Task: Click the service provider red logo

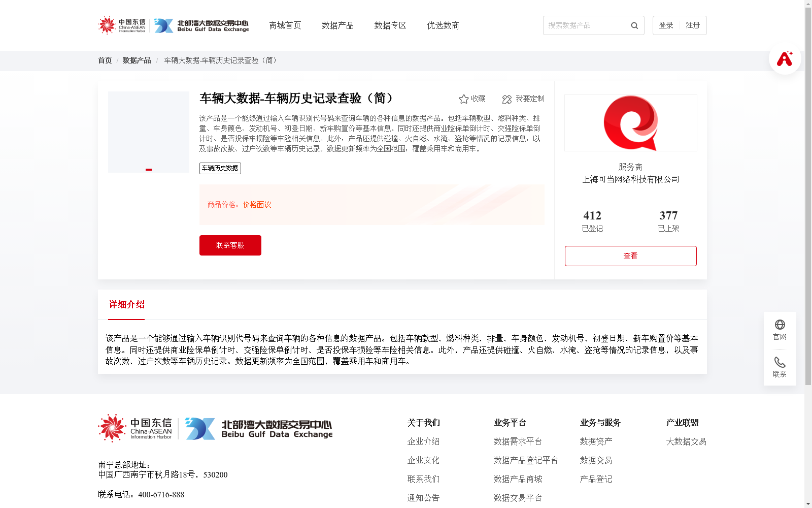Action: (x=631, y=123)
